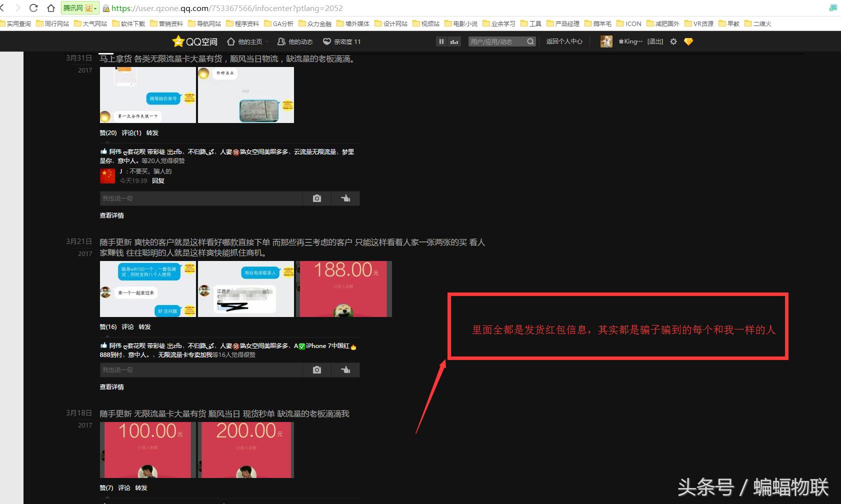
Task: Click the thumbs-up like icon beside comment box
Action: point(345,198)
